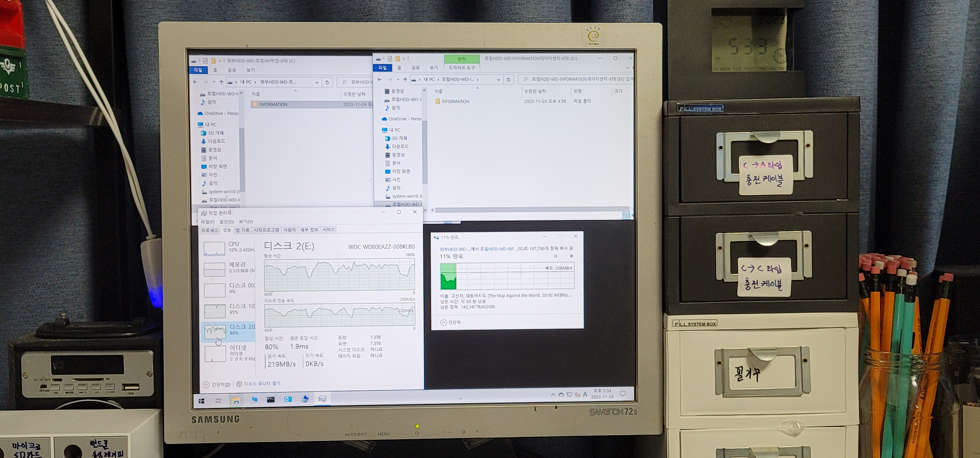This screenshot has width=980, height=458.
Task: Open the notification center icon
Action: click(x=622, y=394)
